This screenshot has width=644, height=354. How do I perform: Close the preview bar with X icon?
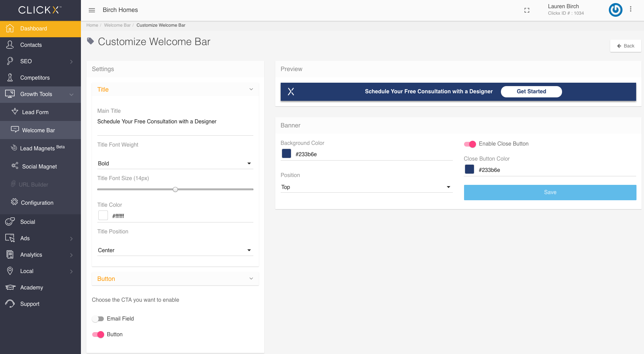[291, 92]
